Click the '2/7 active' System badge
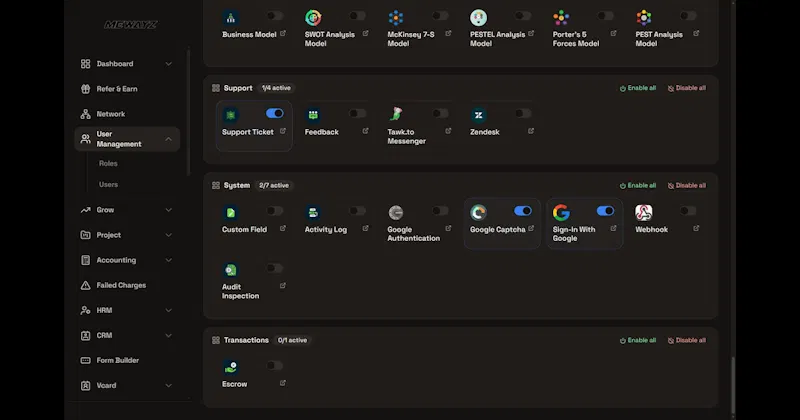This screenshot has height=420, width=800. (274, 185)
